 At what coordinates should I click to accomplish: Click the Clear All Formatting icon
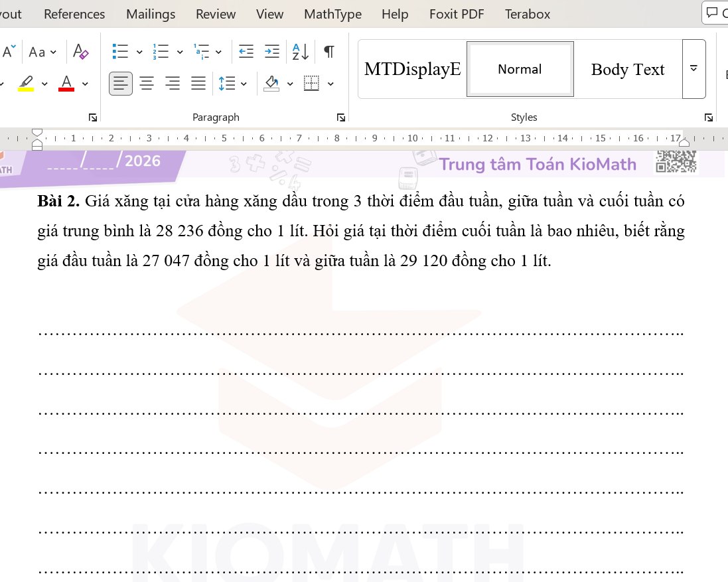[x=81, y=52]
